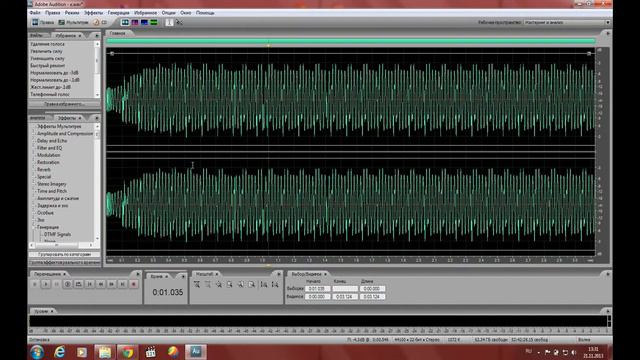Select the Главное waveform tab
The width and height of the screenshot is (640, 360).
(118, 33)
